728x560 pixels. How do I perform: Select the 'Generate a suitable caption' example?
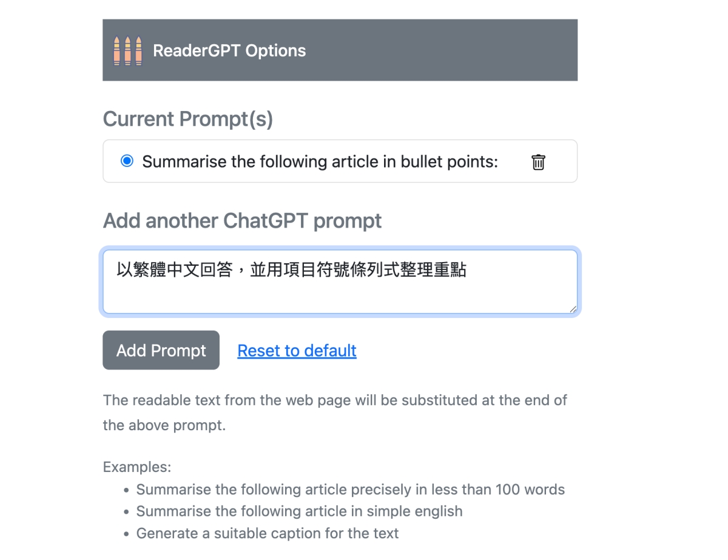[267, 533]
